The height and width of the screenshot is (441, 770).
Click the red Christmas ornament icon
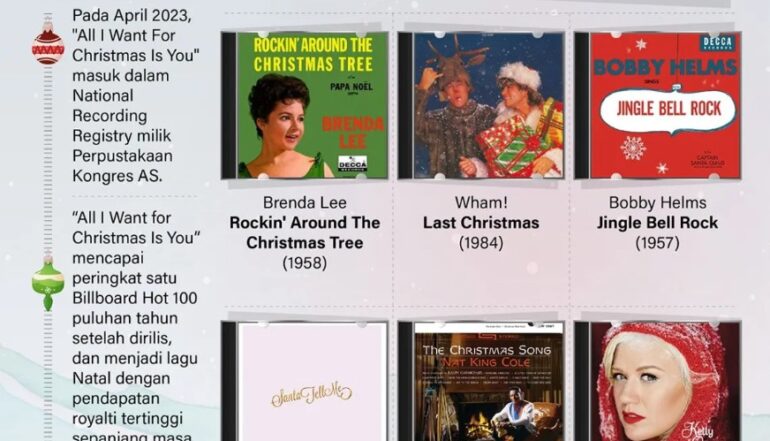(x=48, y=45)
